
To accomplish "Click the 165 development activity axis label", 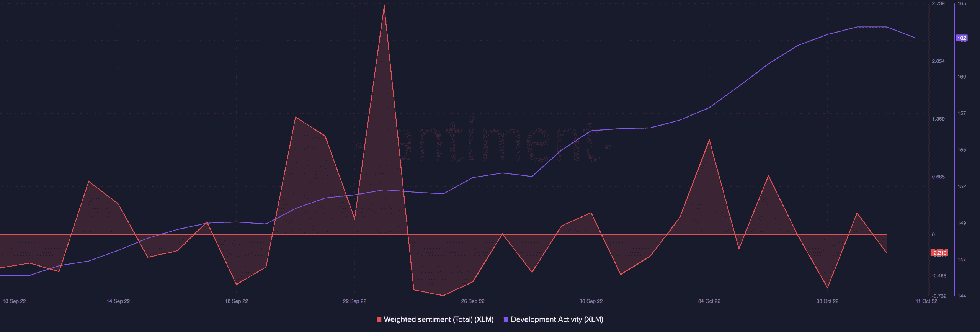I will point(962,3).
